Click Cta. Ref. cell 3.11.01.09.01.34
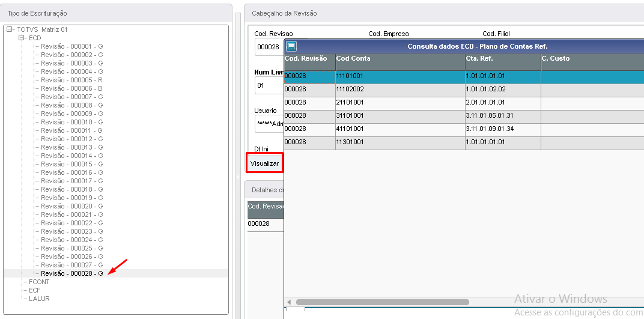 tap(503, 130)
